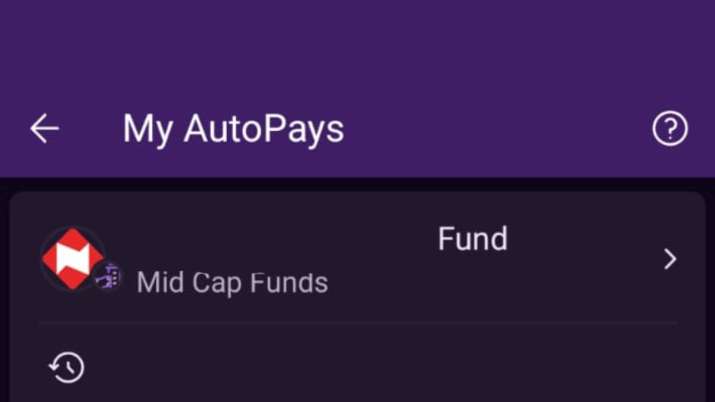The height and width of the screenshot is (402, 715).
Task: Click the small purple badge on fund logo
Action: pyautogui.click(x=108, y=278)
